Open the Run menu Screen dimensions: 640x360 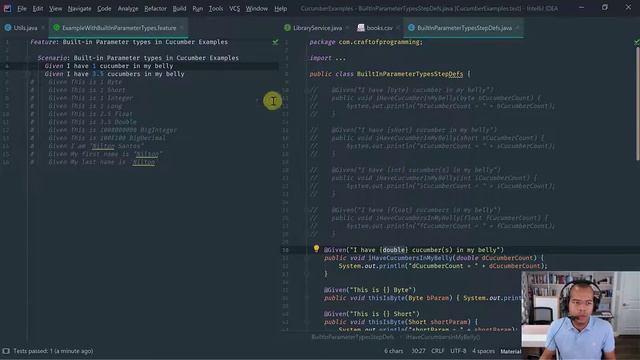tap(198, 9)
